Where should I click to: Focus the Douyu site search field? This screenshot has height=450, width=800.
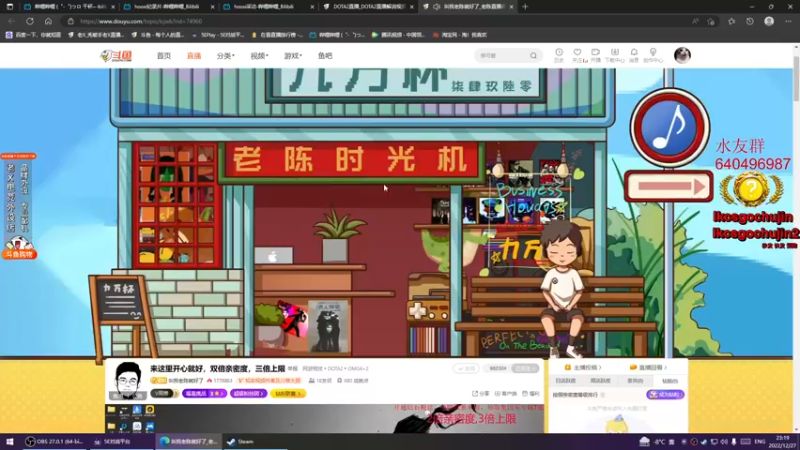(503, 56)
